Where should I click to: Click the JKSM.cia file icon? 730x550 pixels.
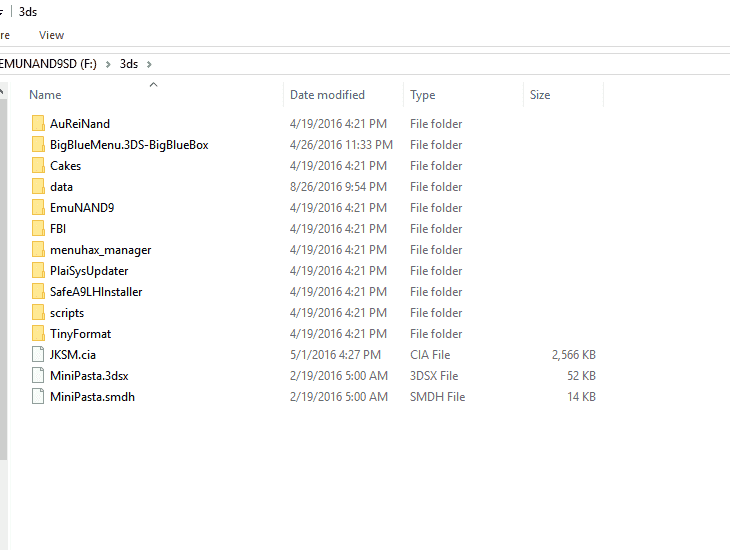tap(38, 354)
